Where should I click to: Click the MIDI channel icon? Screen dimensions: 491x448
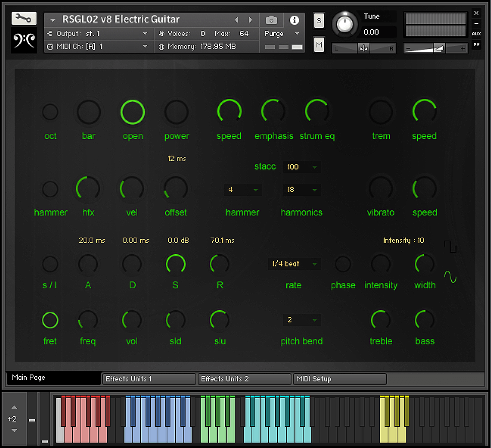click(50, 46)
